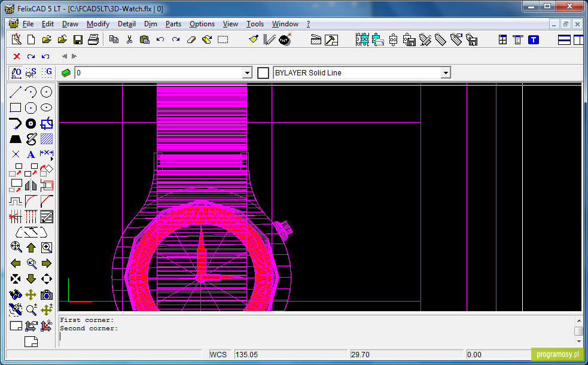Open the File menu
This screenshot has width=588, height=365.
tap(28, 24)
